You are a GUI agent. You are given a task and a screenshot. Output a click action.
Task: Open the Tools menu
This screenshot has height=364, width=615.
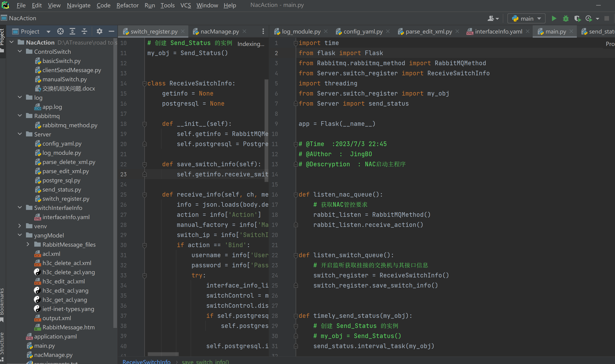(x=167, y=5)
